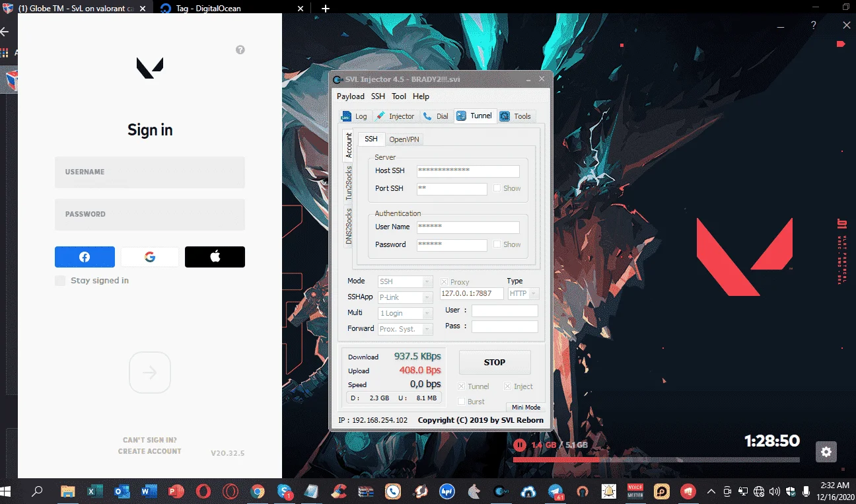856x504 pixels.
Task: Open Word from the taskbar
Action: tap(149, 491)
